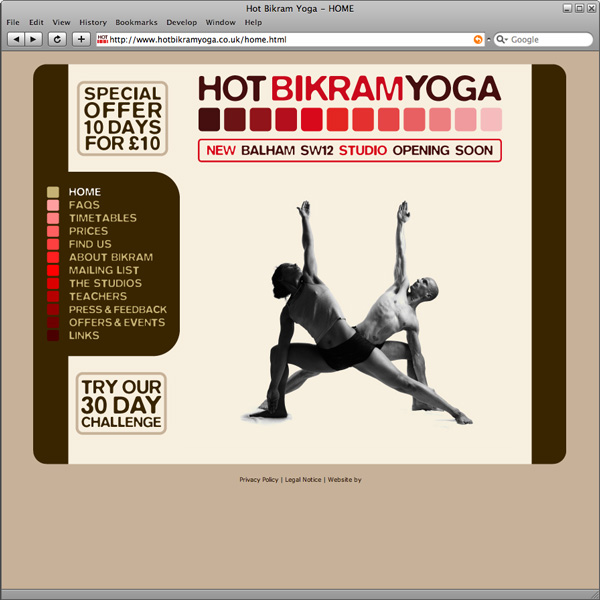
Task: Open the Privacy Policy footer link
Action: point(259,479)
